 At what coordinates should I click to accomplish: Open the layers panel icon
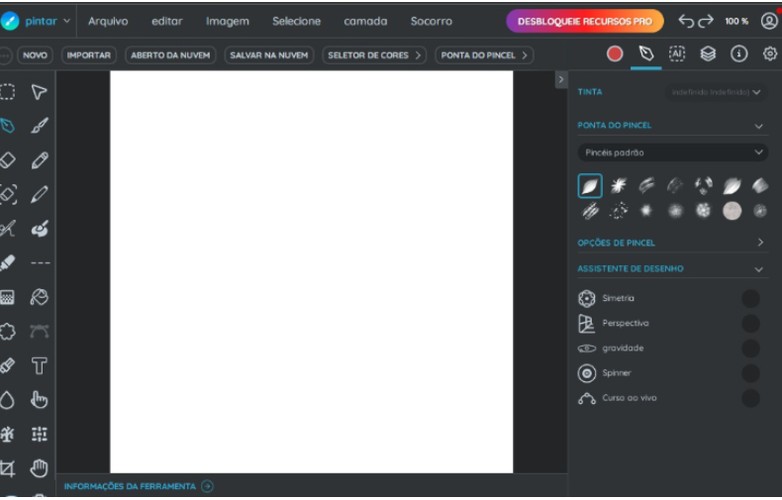click(708, 53)
